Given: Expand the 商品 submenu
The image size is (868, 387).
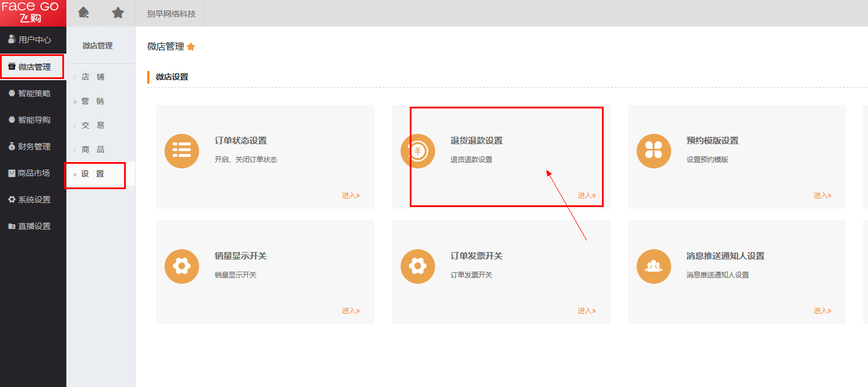Looking at the screenshot, I should 92,149.
